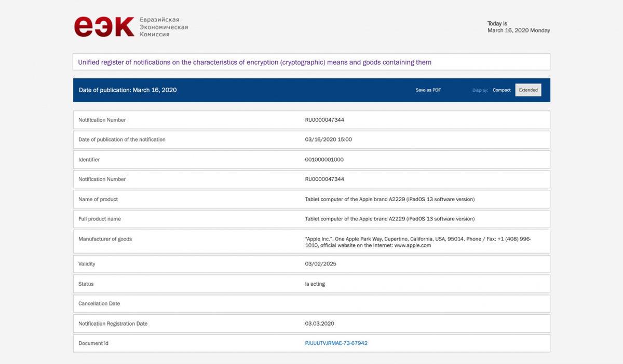Click the EEC logo
This screenshot has height=364, width=623.
pos(104,27)
